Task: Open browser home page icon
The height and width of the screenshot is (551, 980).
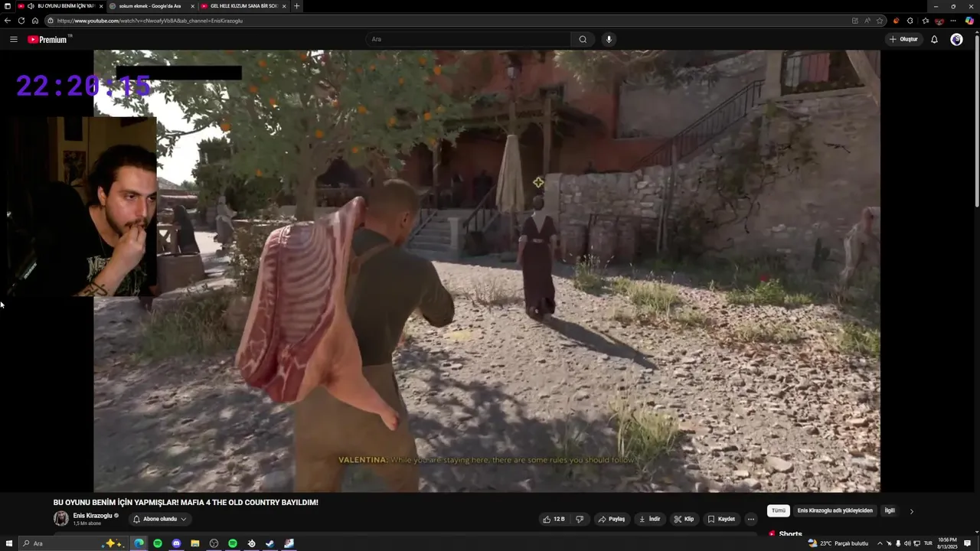Action: (x=34, y=21)
